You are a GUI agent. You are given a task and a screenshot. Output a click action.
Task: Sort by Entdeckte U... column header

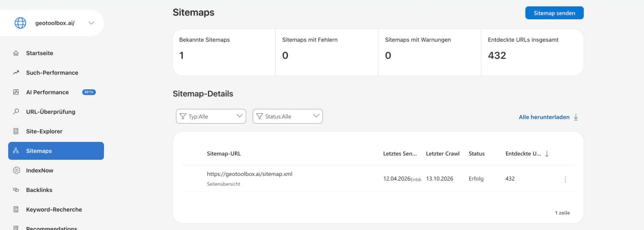tap(524, 154)
